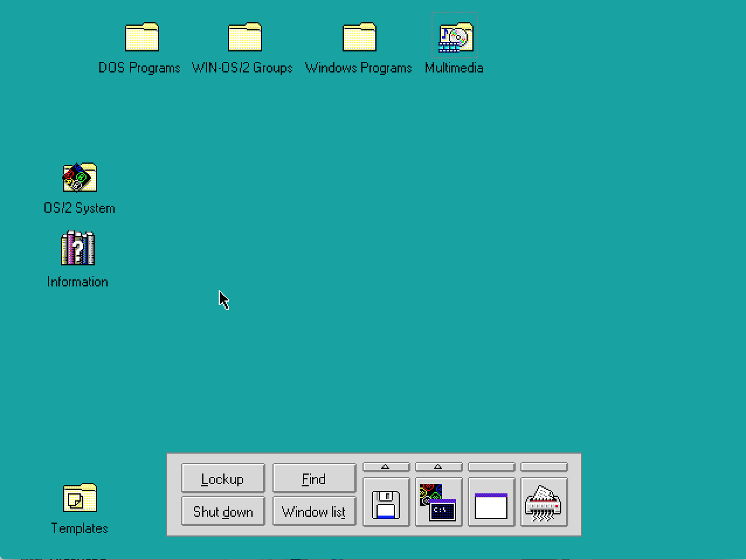Show the Window list
Image resolution: width=746 pixels, height=560 pixels.
click(x=314, y=511)
